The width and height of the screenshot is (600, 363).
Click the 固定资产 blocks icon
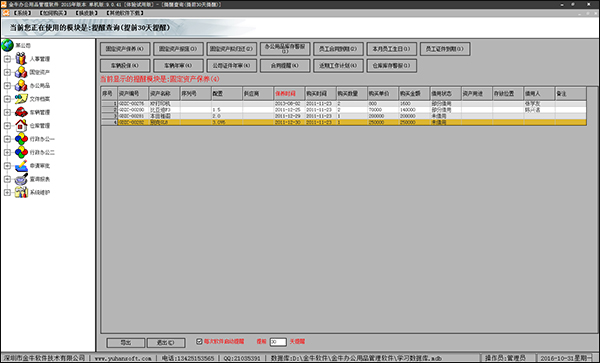point(21,72)
